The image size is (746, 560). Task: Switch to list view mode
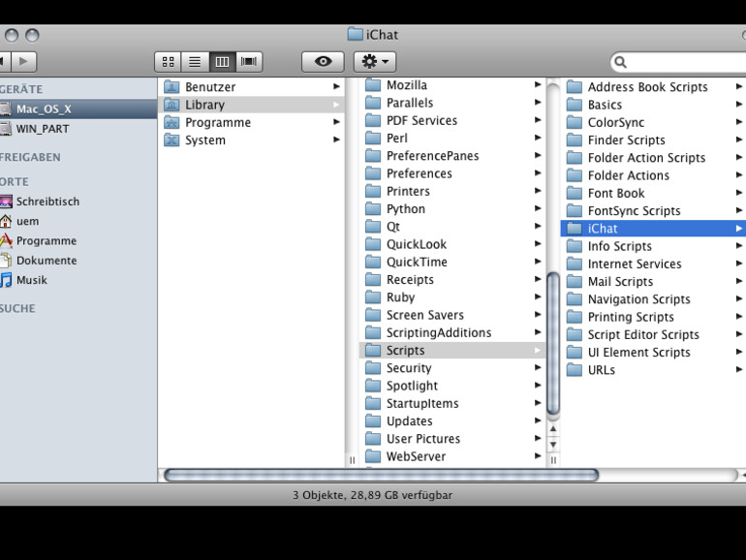click(x=195, y=61)
